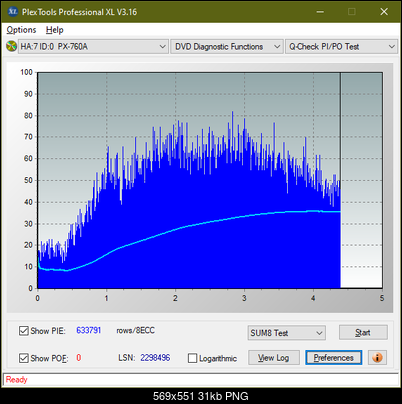
Task: Minimize the PlexTools window
Action: pos(320,12)
